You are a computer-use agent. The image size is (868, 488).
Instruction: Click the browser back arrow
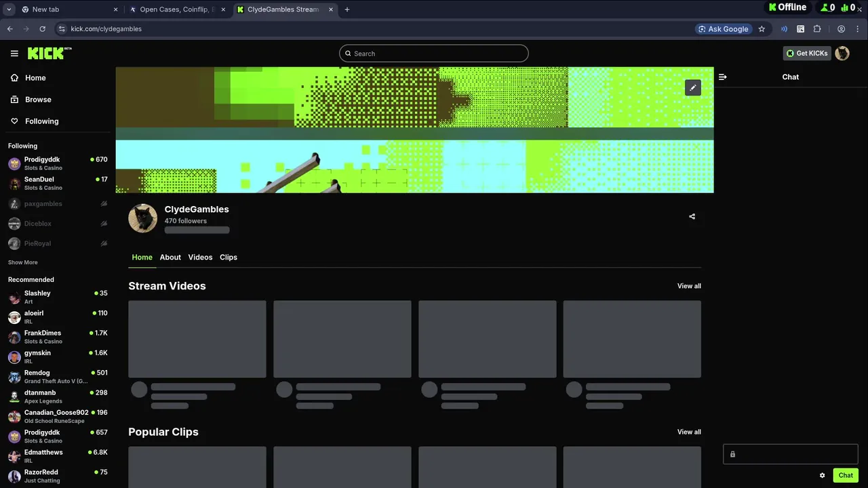click(x=10, y=29)
